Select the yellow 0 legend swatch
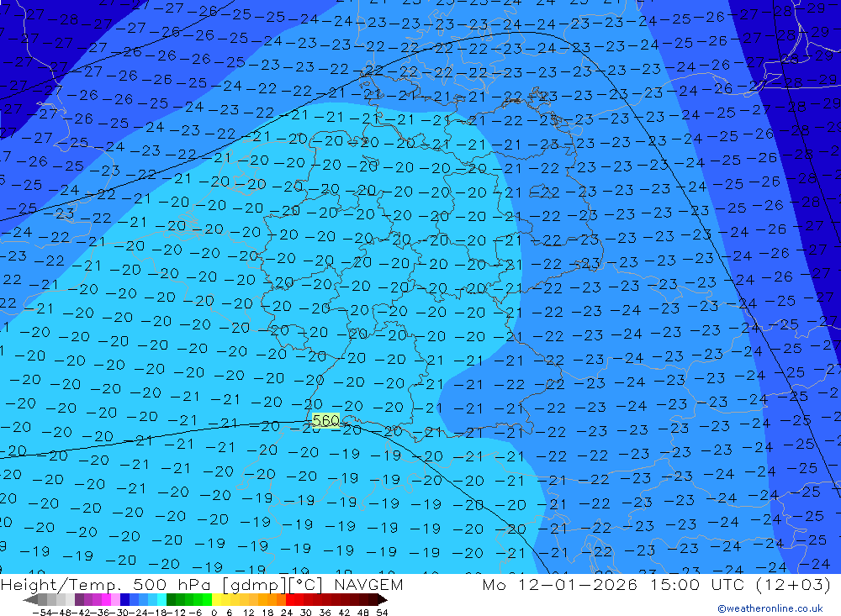Screen dimensions: 841x616 [x=217, y=599]
